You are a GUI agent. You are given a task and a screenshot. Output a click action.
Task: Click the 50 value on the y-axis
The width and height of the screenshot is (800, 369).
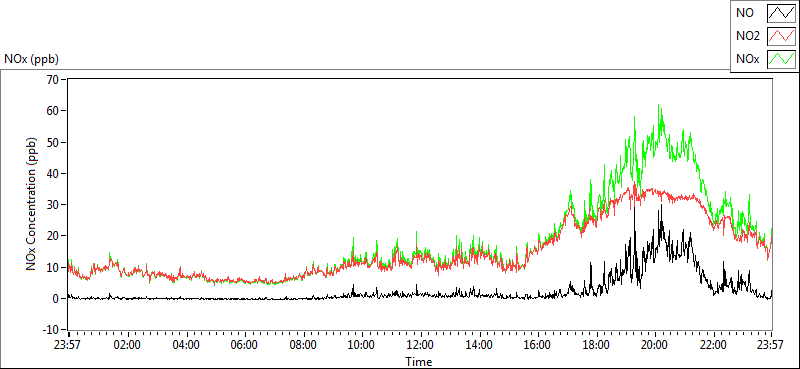[52, 142]
